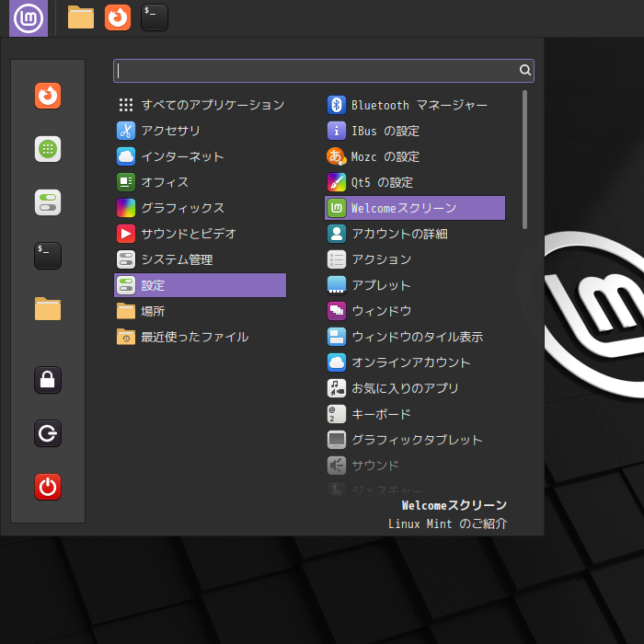Screen dimensions: 644x644
Task: Select オフィス category
Action: point(200,182)
